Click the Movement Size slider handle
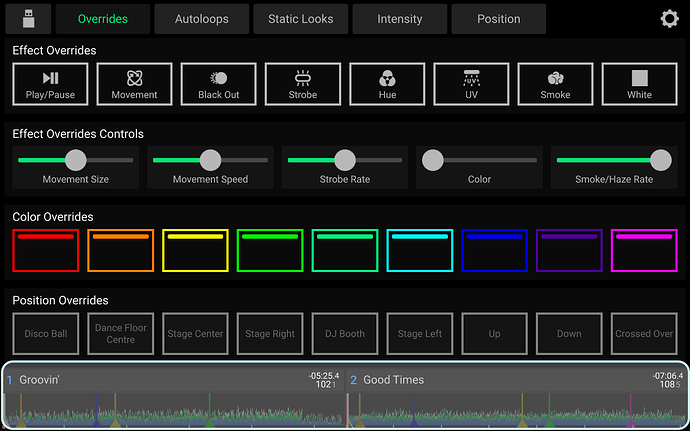Viewport: 690px width, 431px height. [x=76, y=160]
